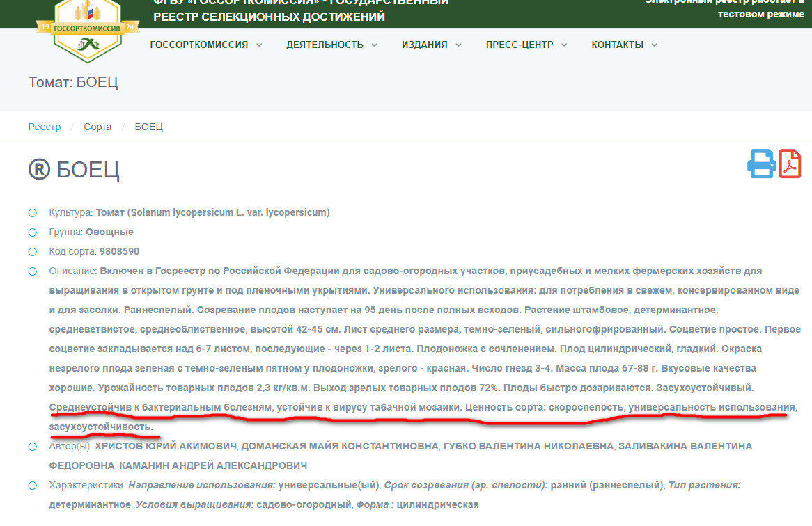Click the БОЕЦ breadcrumb entry
Screen dimensions: 812x526
pyautogui.click(x=148, y=127)
